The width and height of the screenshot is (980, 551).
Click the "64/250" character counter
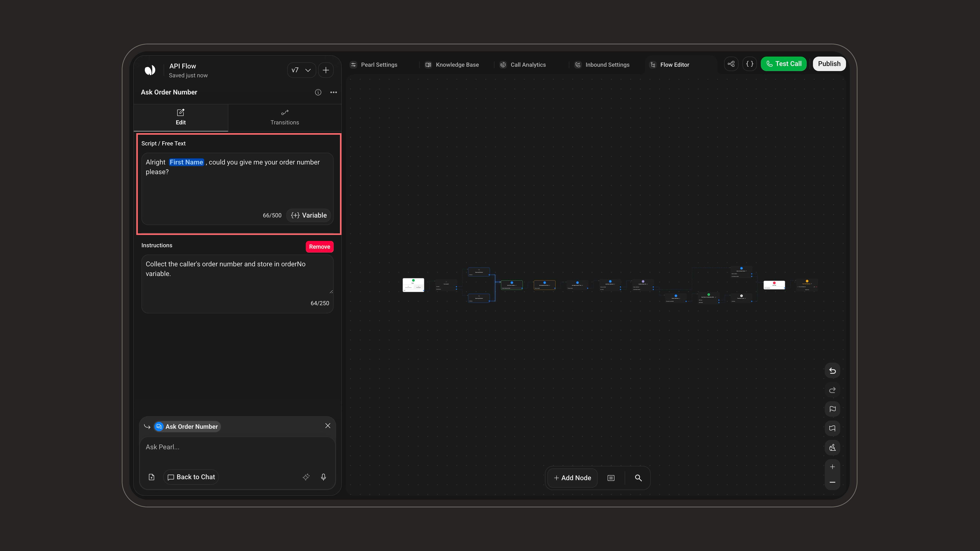320,303
